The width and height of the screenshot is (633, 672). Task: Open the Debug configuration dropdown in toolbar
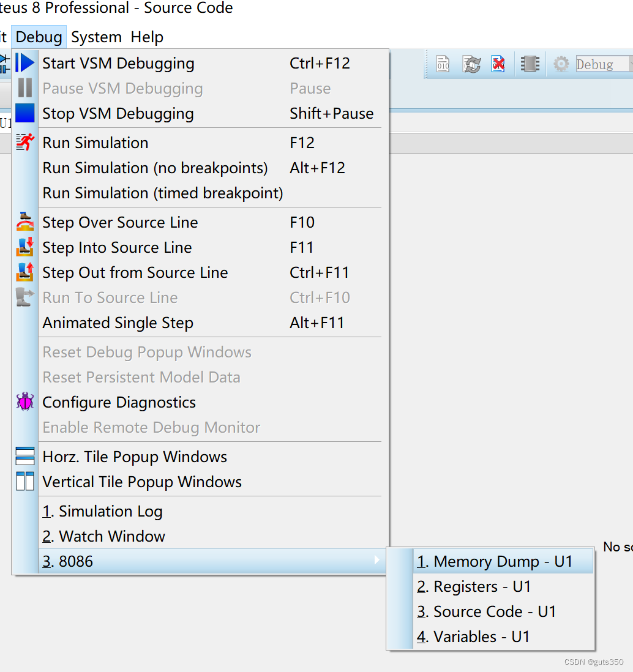click(x=604, y=64)
